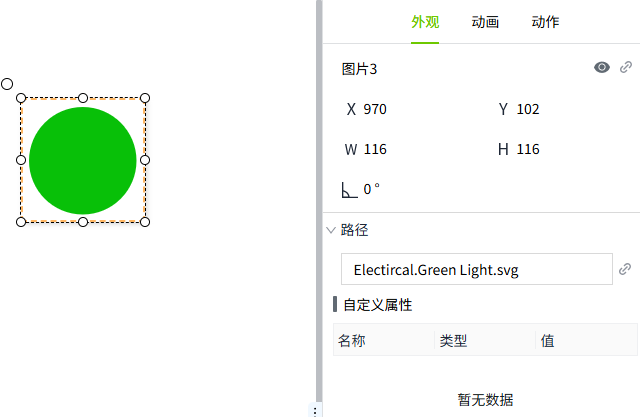Switch to the 动画 tab
The width and height of the screenshot is (640, 417).
485,22
